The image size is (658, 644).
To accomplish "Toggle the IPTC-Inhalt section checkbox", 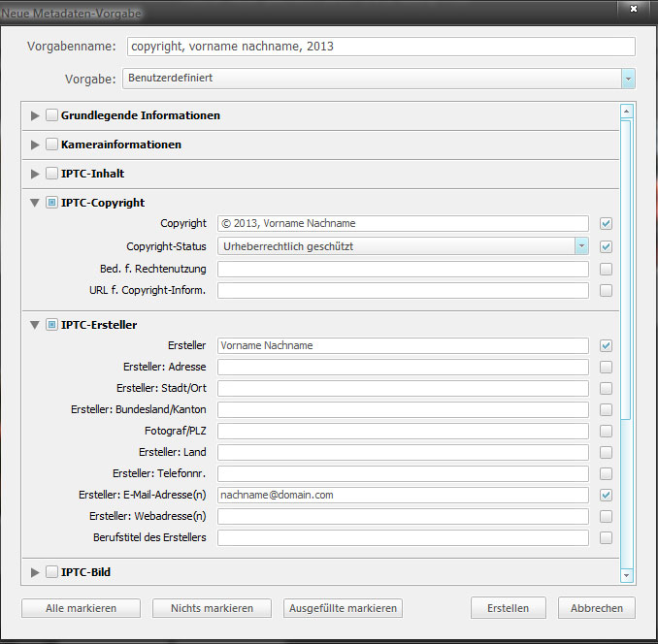I will 51,174.
